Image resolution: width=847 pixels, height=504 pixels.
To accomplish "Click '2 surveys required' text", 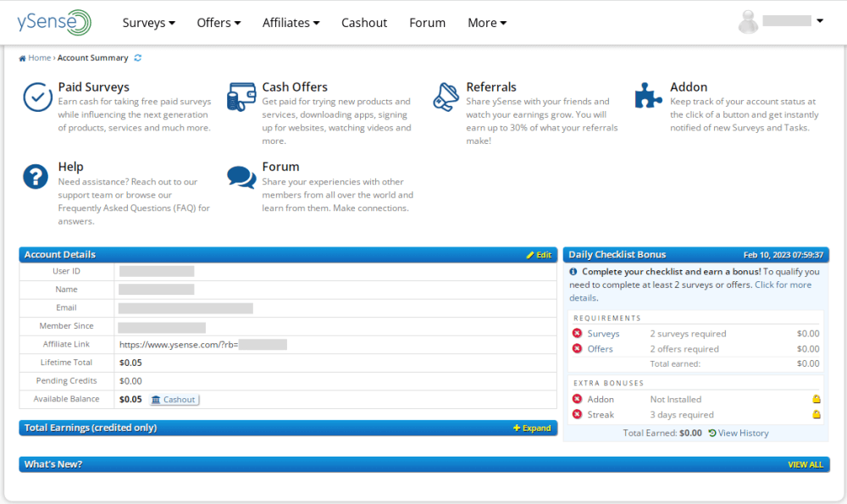I will pos(688,334).
